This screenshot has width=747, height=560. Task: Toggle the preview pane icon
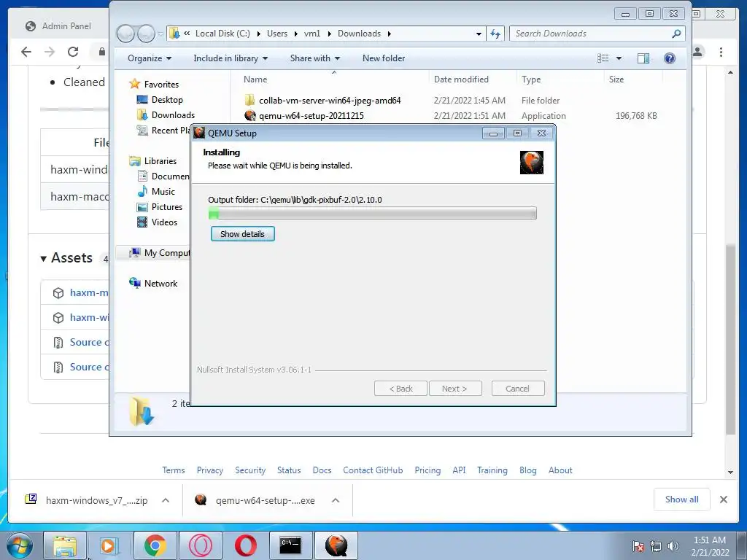[643, 58]
